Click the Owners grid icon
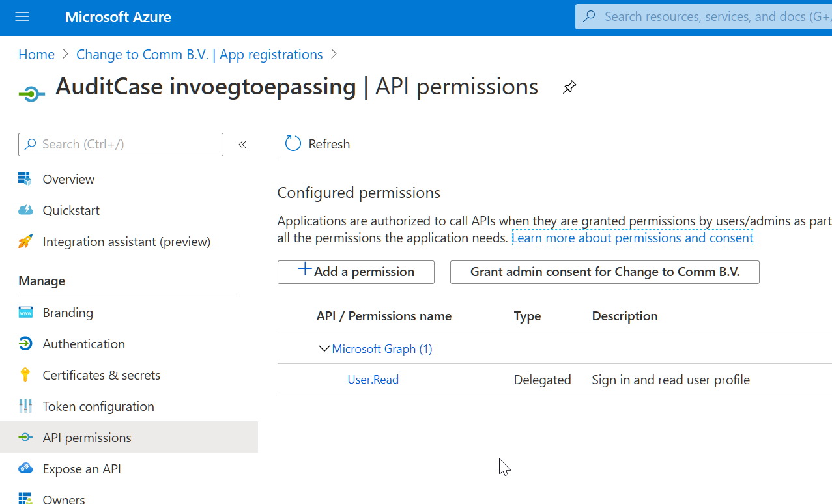 coord(25,498)
